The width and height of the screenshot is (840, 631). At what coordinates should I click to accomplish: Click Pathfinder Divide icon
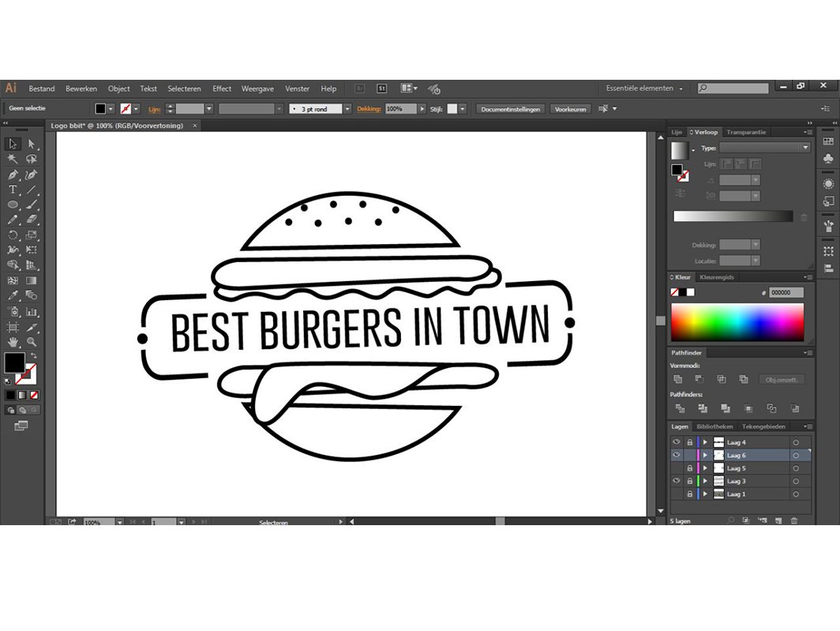[x=681, y=408]
